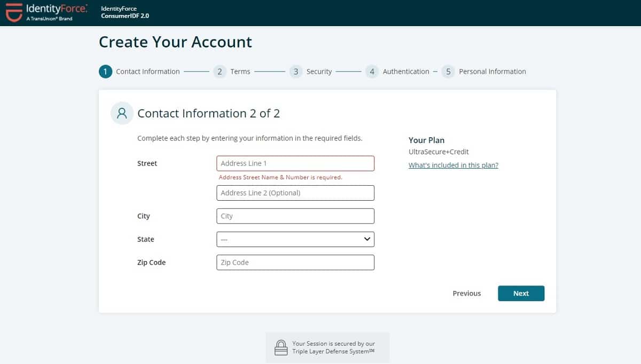Select step 3 circle for Security
This screenshot has height=364, width=641.
[x=296, y=72]
